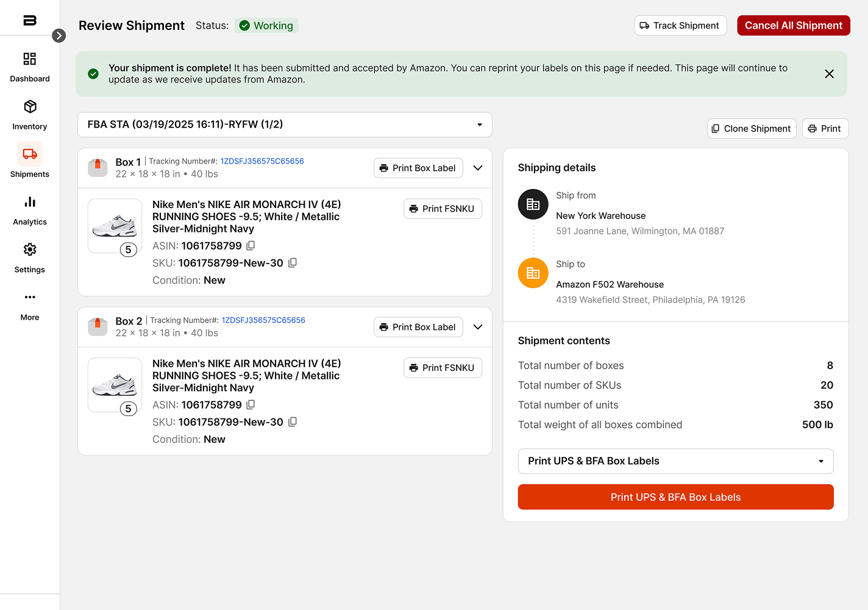Click the Review Shipment heading
The height and width of the screenshot is (610, 868).
tap(132, 26)
